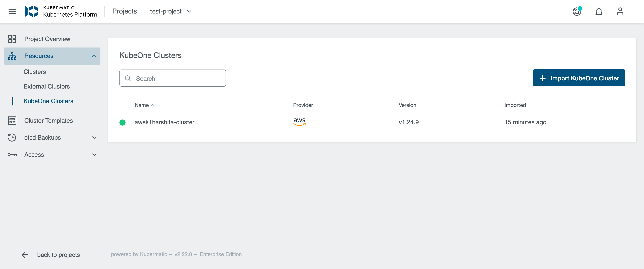The image size is (644, 269).
Task: Collapse the Resources section
Action: [x=94, y=56]
